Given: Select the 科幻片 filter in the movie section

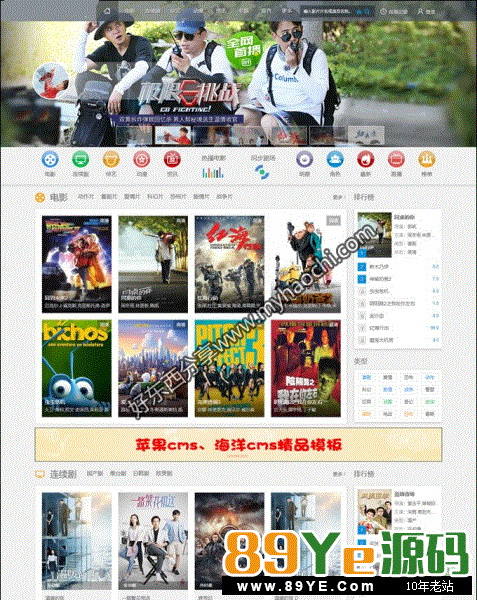Looking at the screenshot, I should click(x=155, y=197).
